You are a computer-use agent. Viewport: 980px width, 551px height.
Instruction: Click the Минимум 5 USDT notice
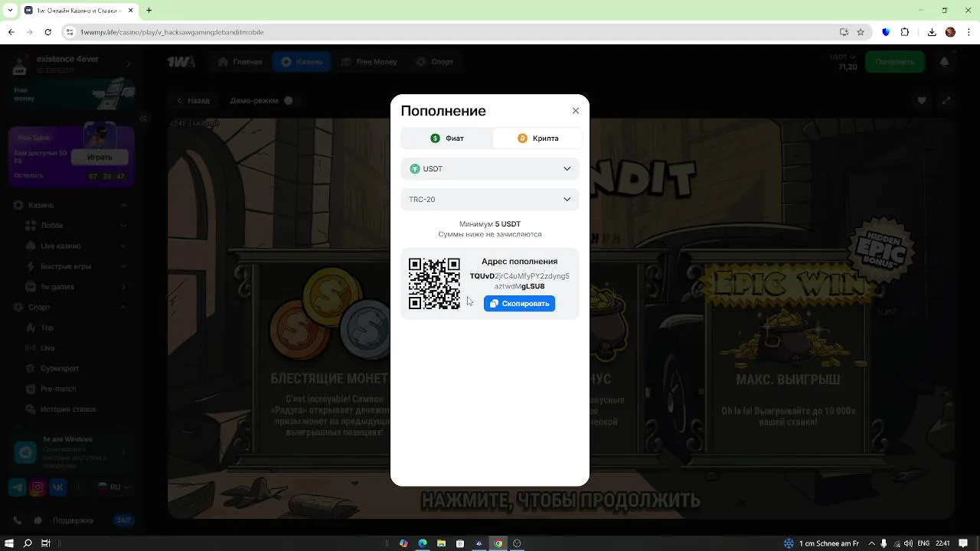click(490, 224)
